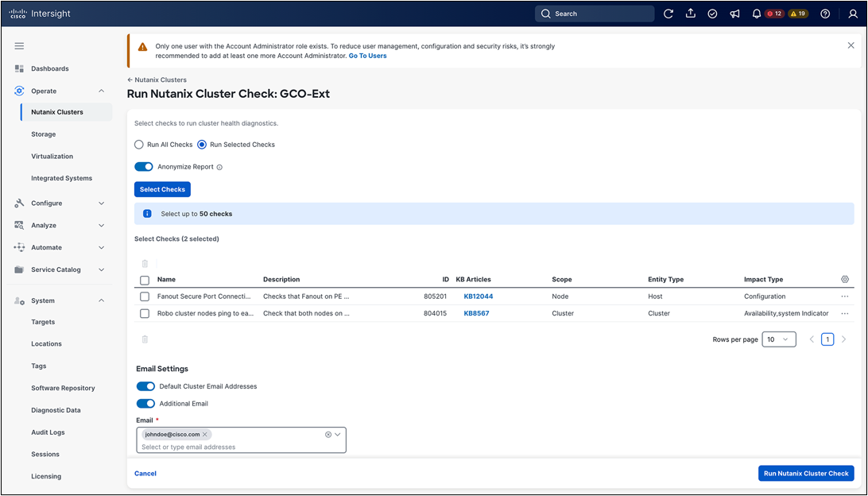Open Software Repository under System
The width and height of the screenshot is (868, 496).
click(x=63, y=388)
